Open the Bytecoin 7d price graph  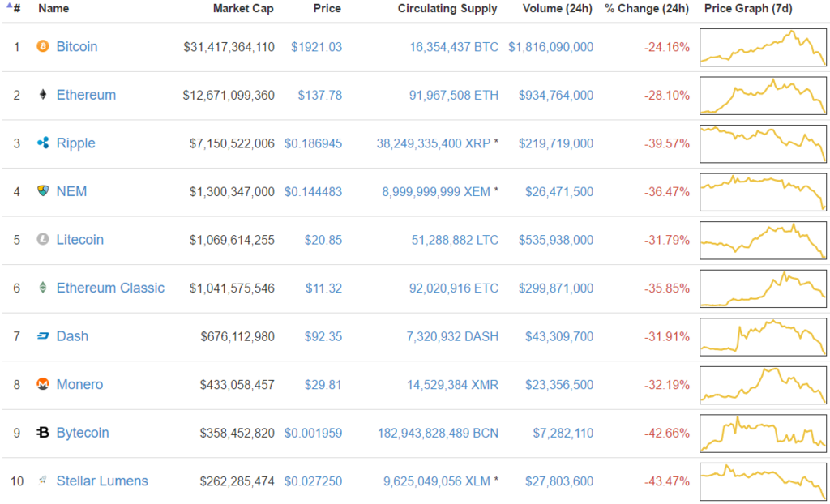763,433
